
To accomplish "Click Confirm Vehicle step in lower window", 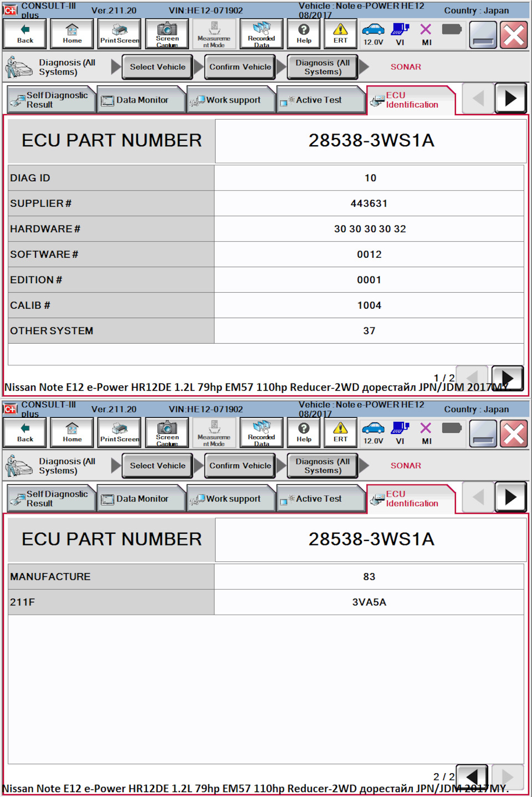I will pyautogui.click(x=240, y=466).
